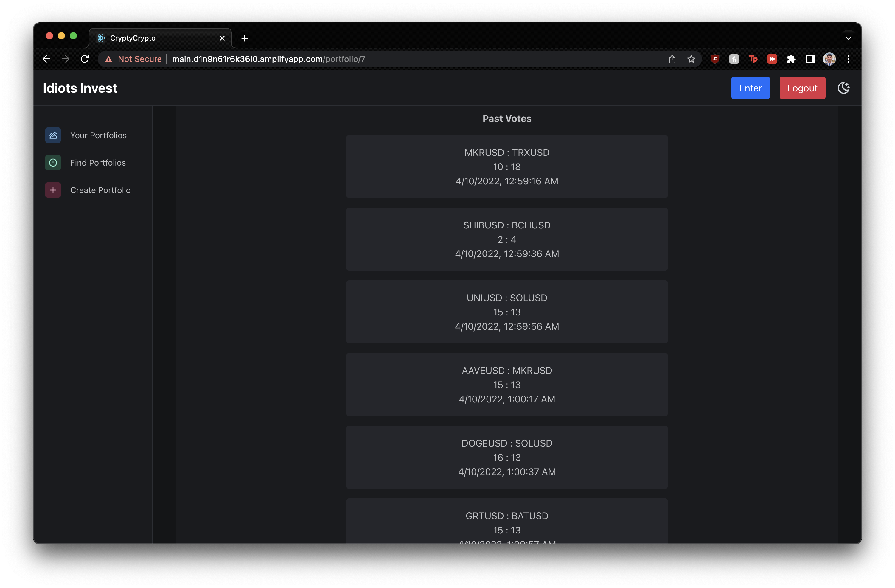This screenshot has width=895, height=588.
Task: Open the Extensions puzzle icon
Action: pos(791,59)
